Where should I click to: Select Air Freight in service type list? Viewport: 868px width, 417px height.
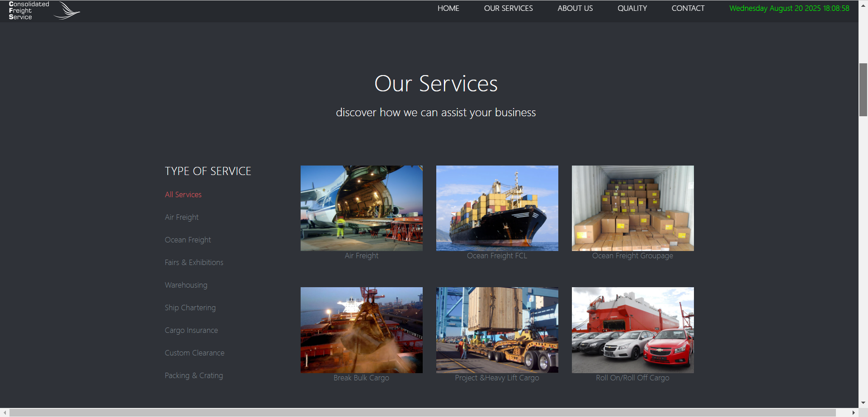(182, 217)
